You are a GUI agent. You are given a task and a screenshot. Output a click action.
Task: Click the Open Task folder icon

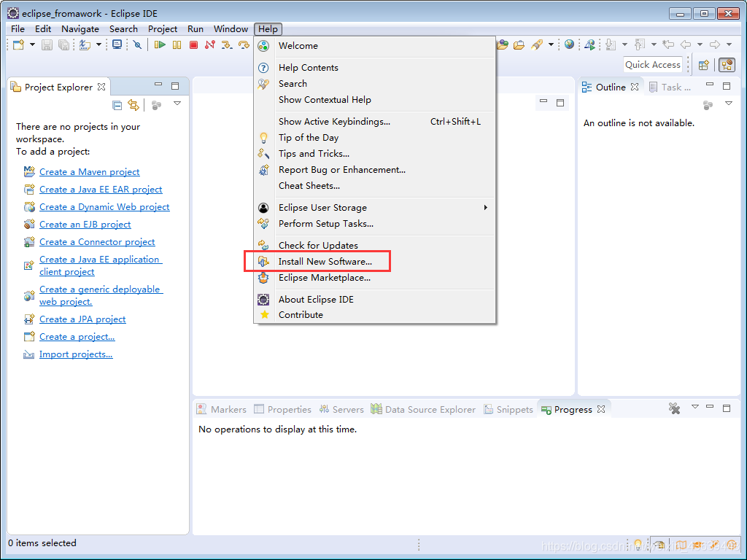coord(519,44)
